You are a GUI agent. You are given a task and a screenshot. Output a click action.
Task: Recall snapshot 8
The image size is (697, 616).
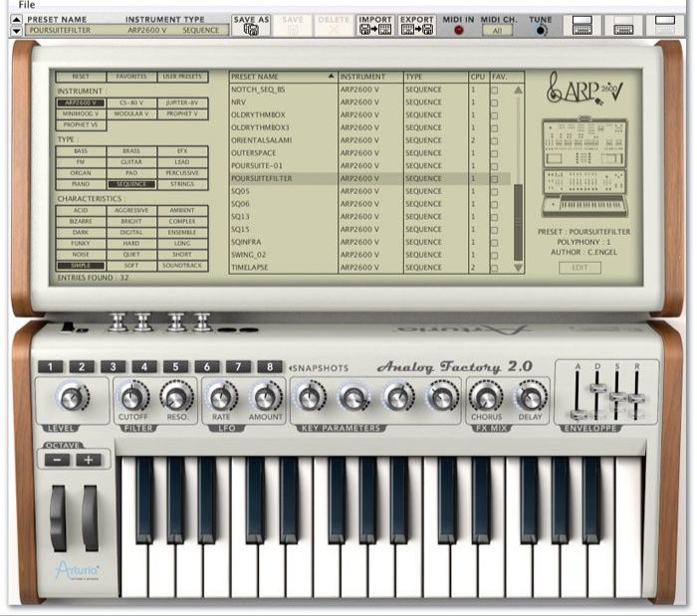tap(270, 367)
